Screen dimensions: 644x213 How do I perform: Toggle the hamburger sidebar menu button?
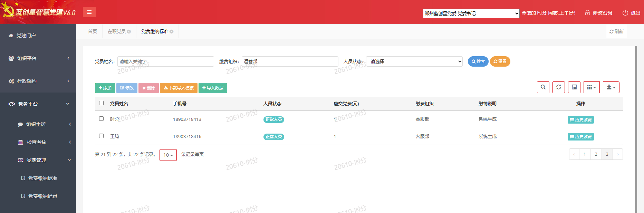[89, 12]
